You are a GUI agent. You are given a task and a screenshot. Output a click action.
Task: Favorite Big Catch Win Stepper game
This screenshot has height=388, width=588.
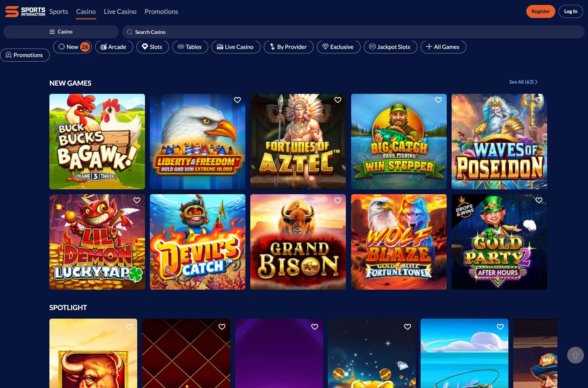439,100
